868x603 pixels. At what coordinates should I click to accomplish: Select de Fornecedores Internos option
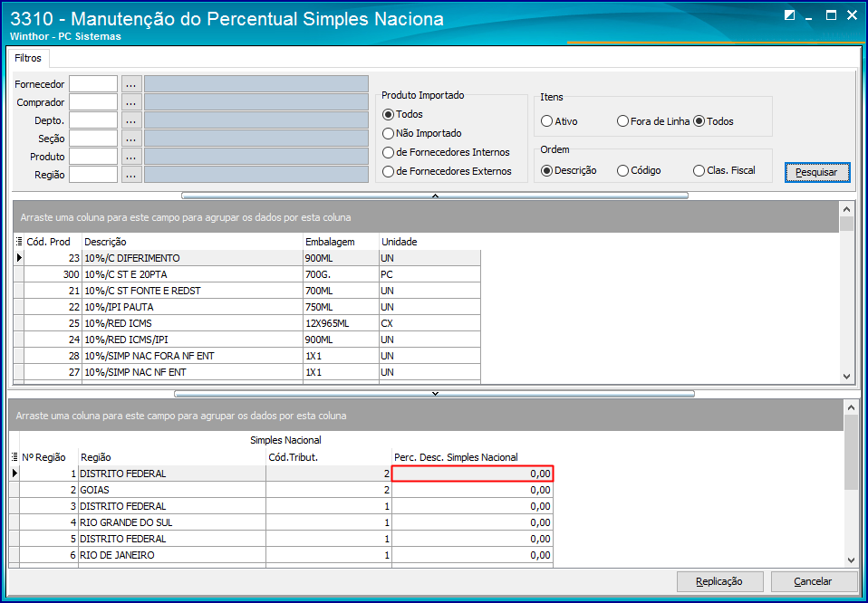pyautogui.click(x=446, y=152)
